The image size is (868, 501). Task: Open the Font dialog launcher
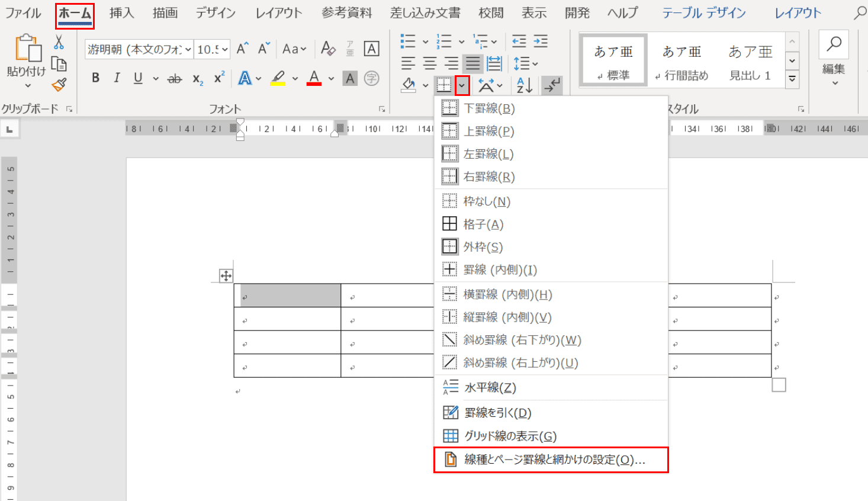click(382, 109)
